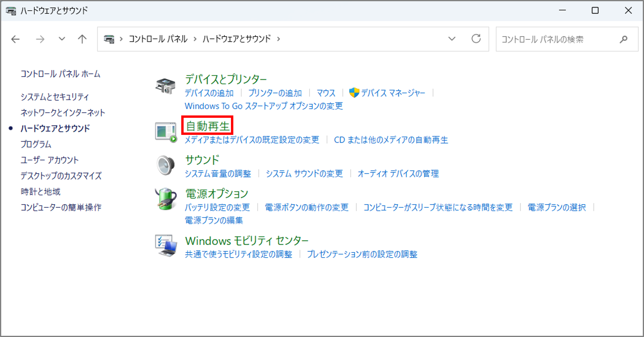Open ユーザー アカウント in sidebar
644x337 pixels.
point(50,160)
